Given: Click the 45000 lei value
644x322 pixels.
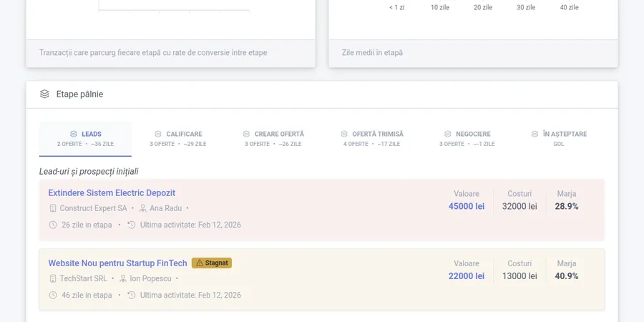Looking at the screenshot, I should tap(467, 206).
